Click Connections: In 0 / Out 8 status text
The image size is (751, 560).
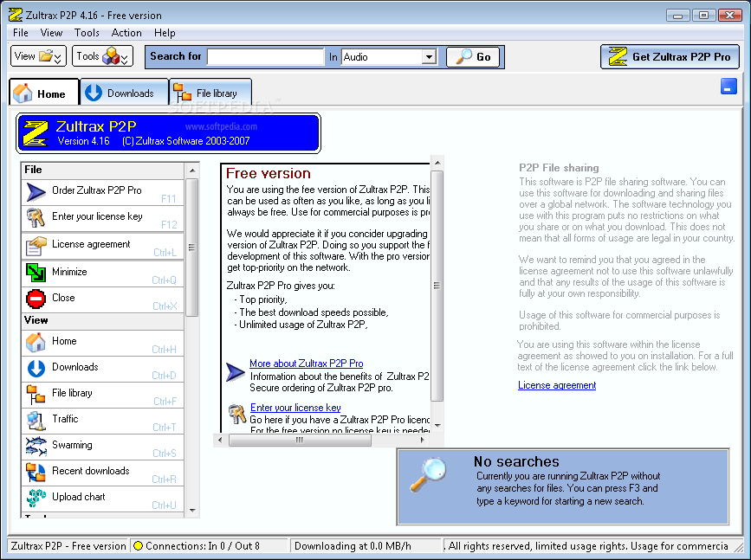[x=203, y=546]
